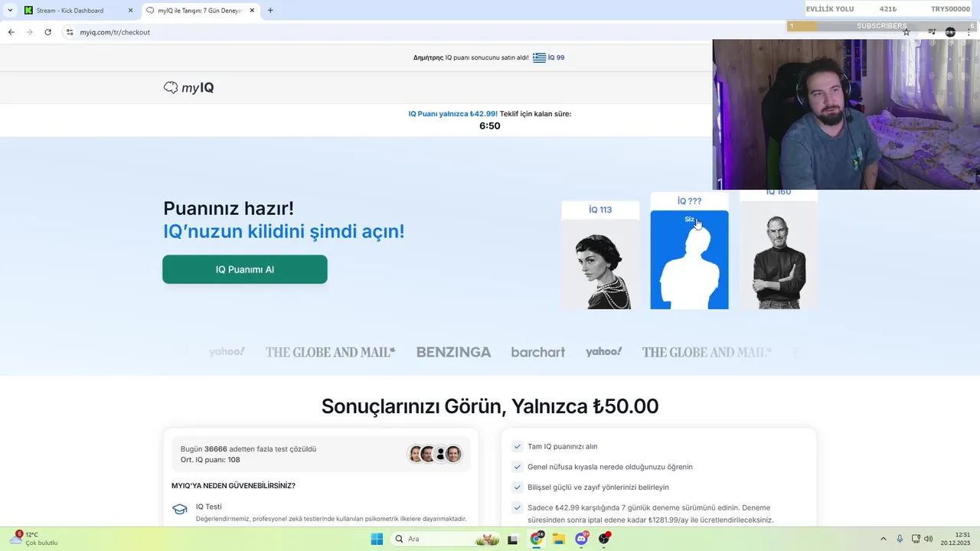Click the Chrome forward arrow
980x551 pixels.
(29, 32)
